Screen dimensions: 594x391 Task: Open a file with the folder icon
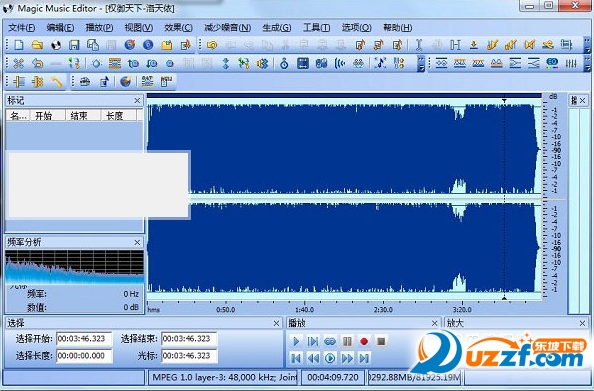[37, 45]
